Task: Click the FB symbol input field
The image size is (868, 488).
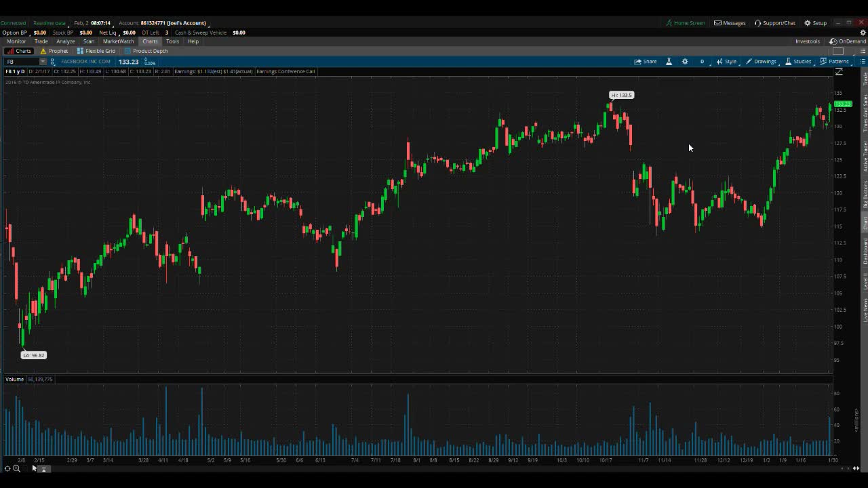Action: click(22, 62)
